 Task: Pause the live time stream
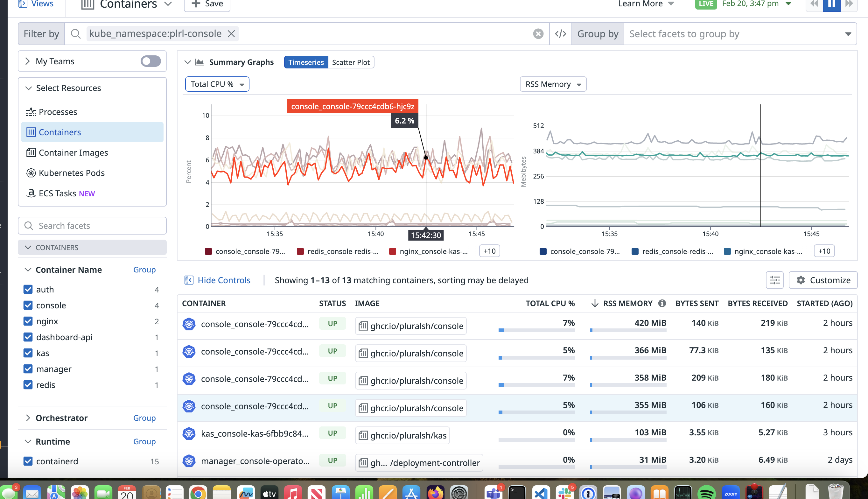pos(831,4)
